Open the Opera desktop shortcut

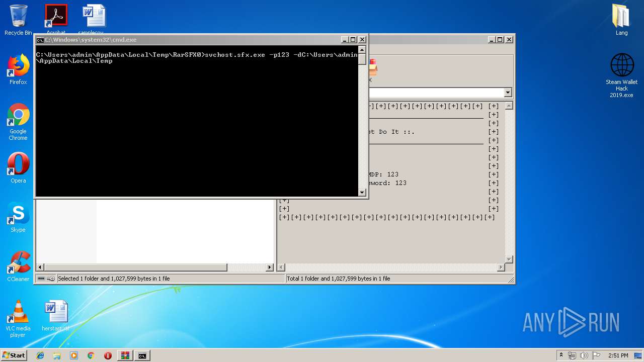click(x=18, y=168)
